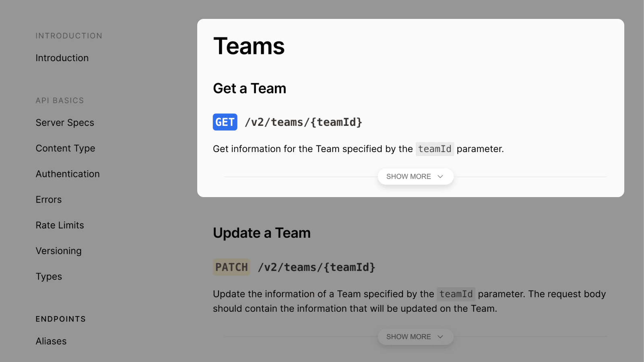Click the Get a Team heading
The height and width of the screenshot is (362, 644).
(x=250, y=88)
